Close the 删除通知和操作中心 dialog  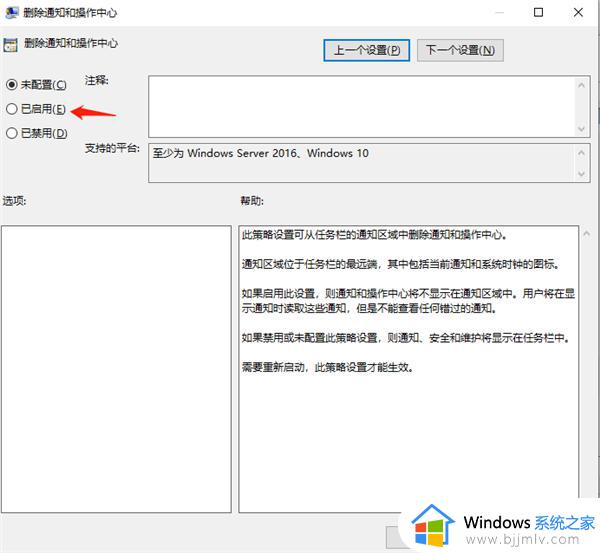pos(578,13)
